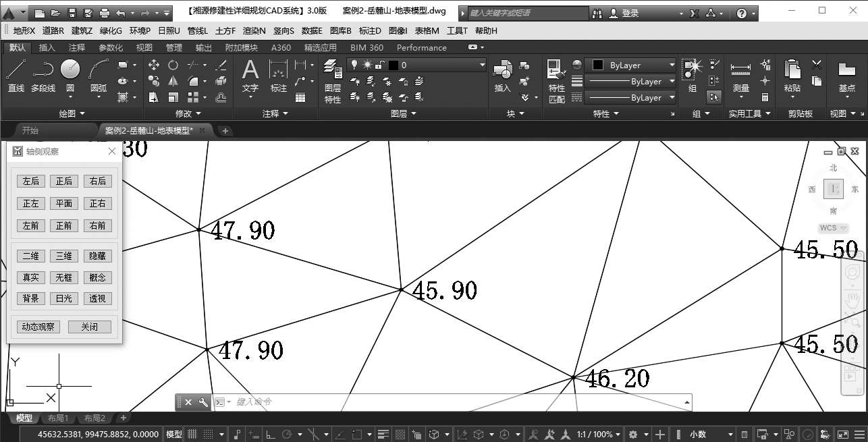This screenshot has height=442, width=868.
Task: Open the WCS coordinate system dropdown
Action: pos(834,228)
